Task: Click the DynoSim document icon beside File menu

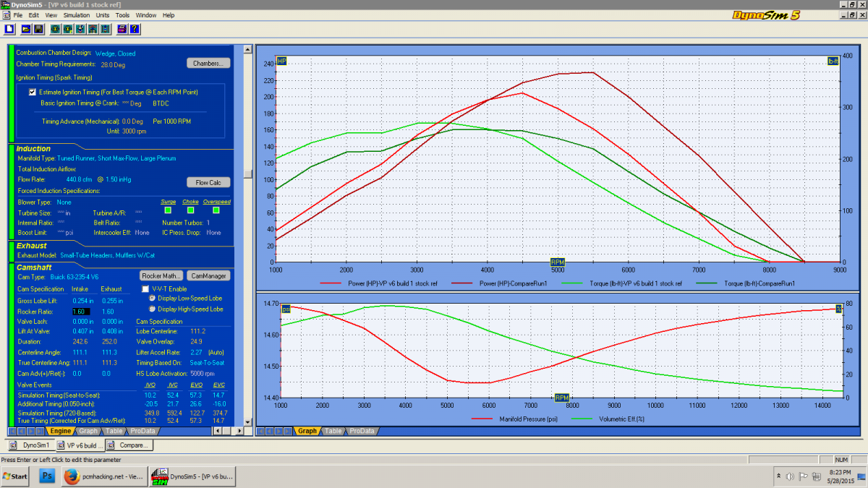Action: (x=6, y=14)
